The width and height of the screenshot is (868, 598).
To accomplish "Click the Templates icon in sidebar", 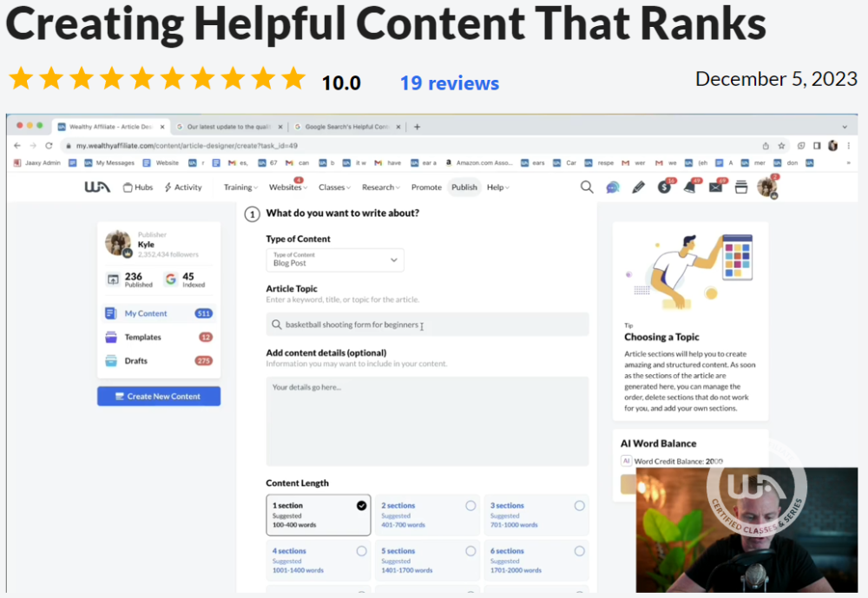I will click(111, 338).
